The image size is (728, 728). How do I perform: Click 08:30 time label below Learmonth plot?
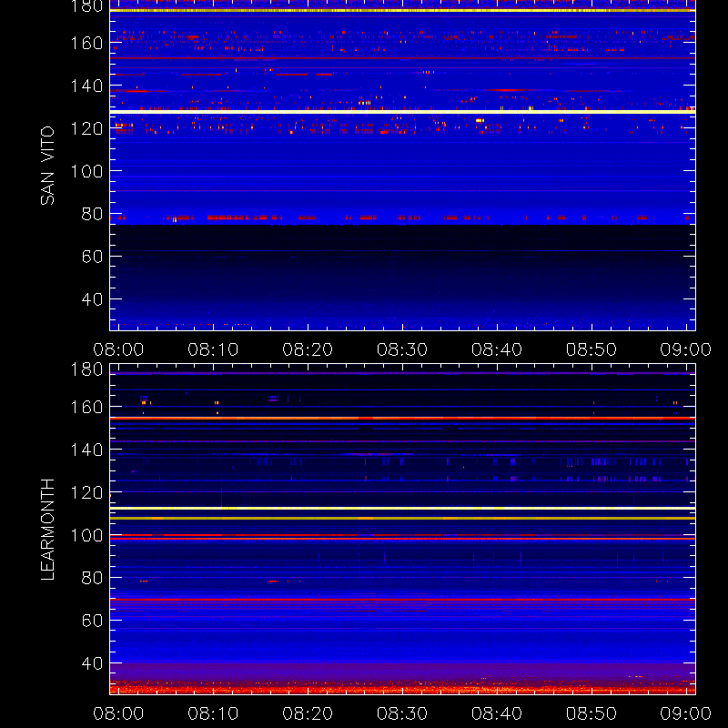(x=402, y=713)
